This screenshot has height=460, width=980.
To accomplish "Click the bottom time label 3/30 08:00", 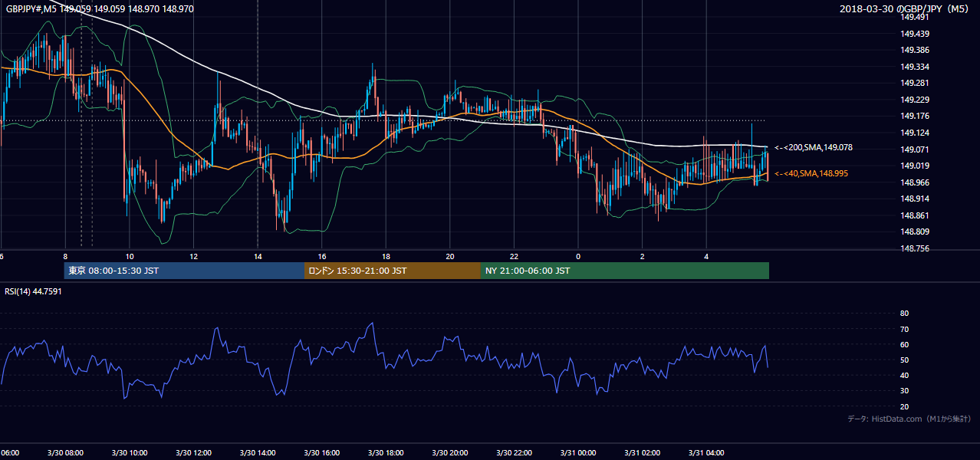I will tap(65, 453).
